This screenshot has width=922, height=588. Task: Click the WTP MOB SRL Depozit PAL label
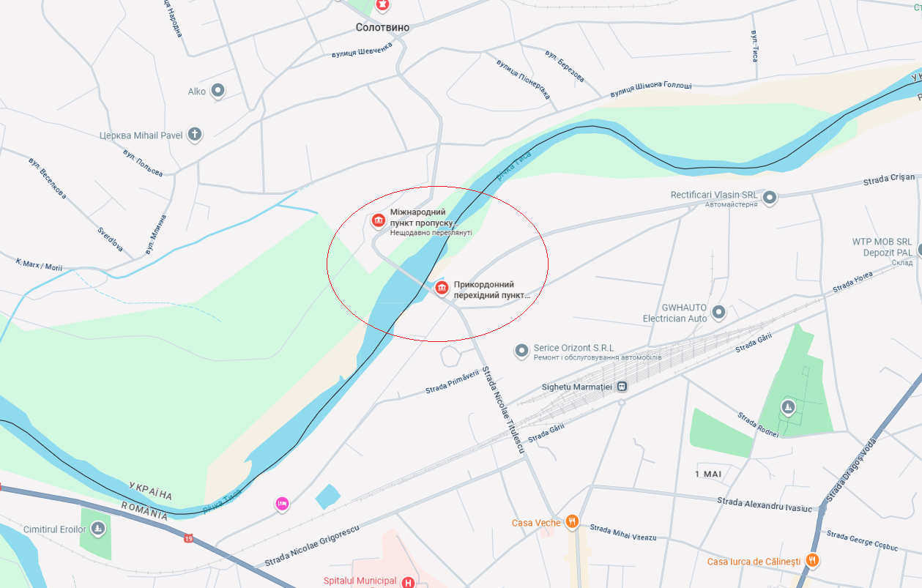coord(882,247)
